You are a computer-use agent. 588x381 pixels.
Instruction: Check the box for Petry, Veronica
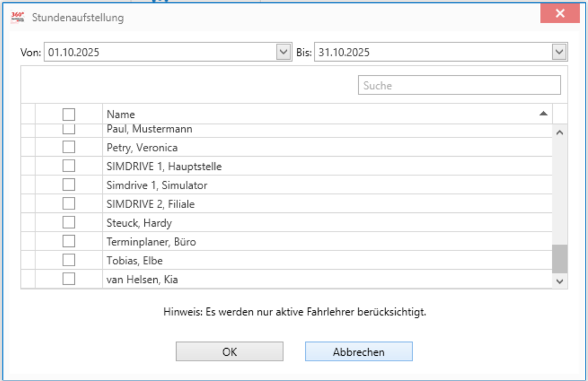click(x=69, y=147)
